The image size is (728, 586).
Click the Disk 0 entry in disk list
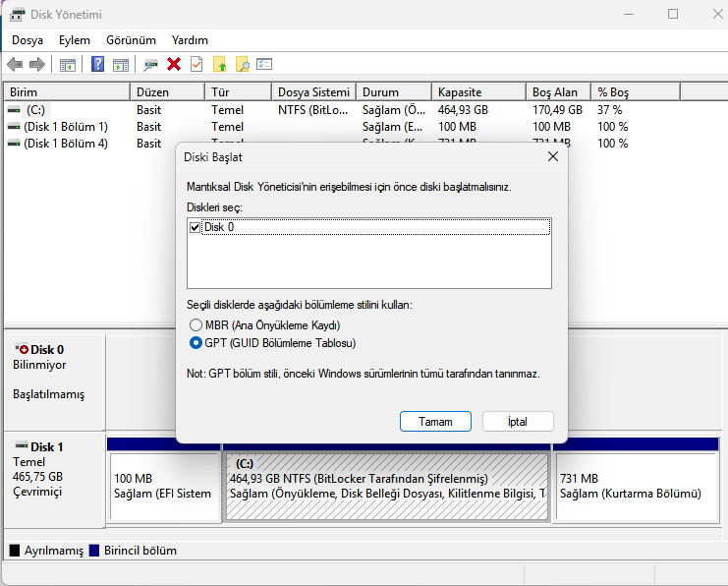pos(376,227)
